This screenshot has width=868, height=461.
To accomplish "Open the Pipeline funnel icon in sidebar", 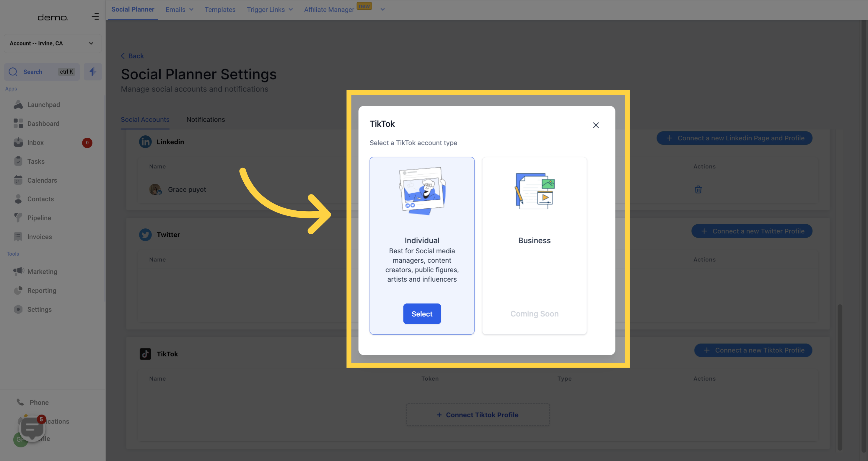I will [x=18, y=218].
